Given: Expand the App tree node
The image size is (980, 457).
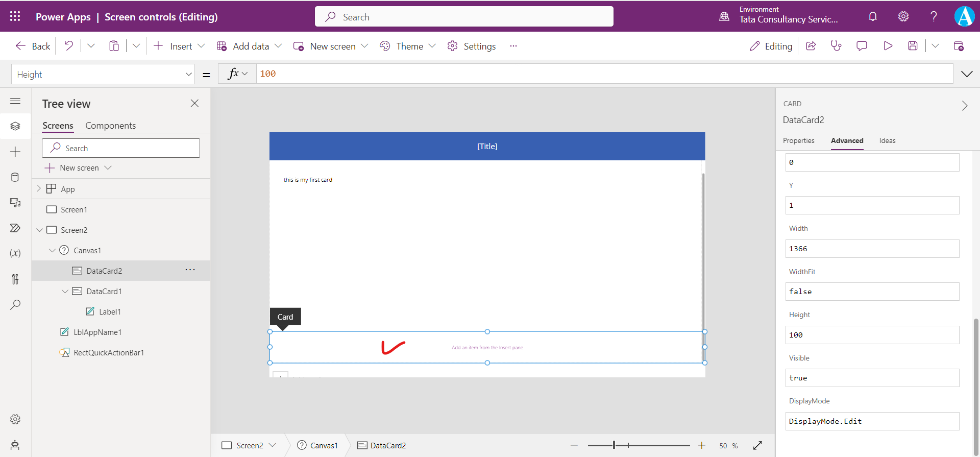Looking at the screenshot, I should [x=39, y=189].
